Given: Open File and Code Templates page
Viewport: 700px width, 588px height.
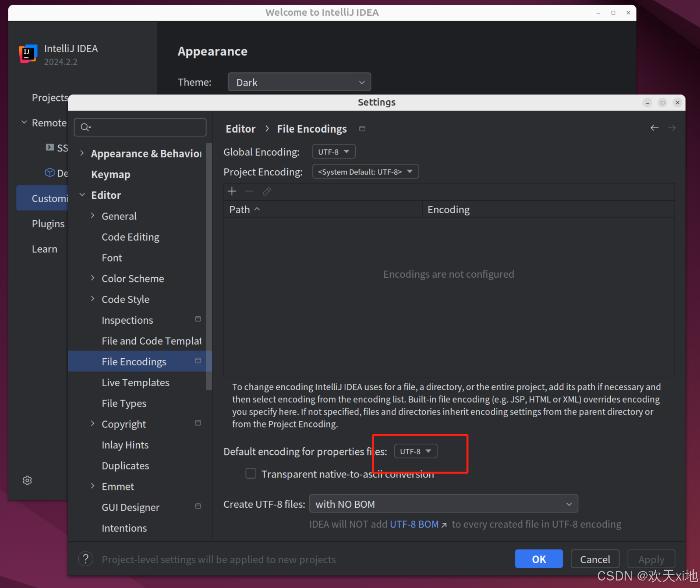Looking at the screenshot, I should (x=151, y=341).
